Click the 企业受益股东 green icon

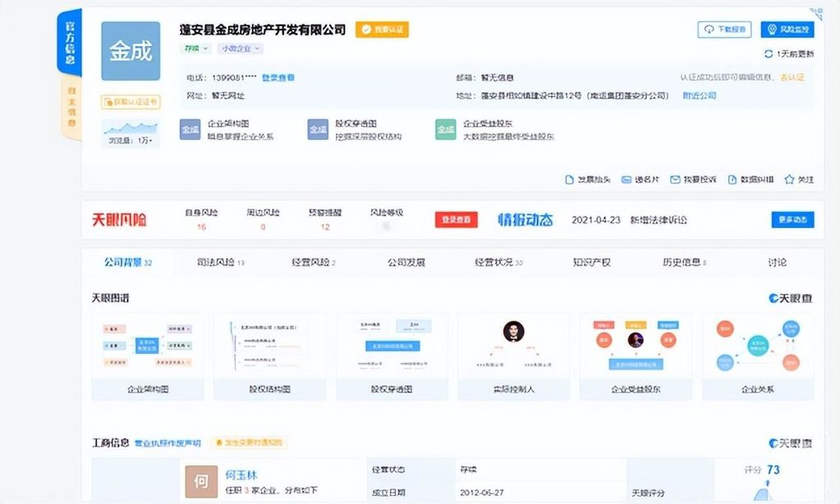pyautogui.click(x=446, y=130)
